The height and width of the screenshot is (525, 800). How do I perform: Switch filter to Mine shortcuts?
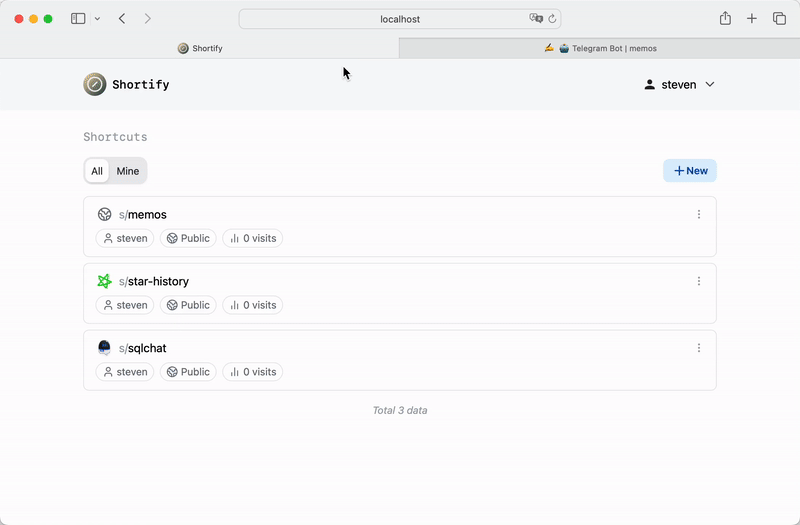pyautogui.click(x=128, y=171)
